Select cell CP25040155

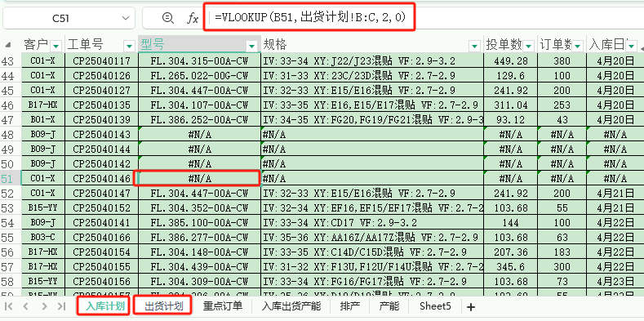(101, 266)
